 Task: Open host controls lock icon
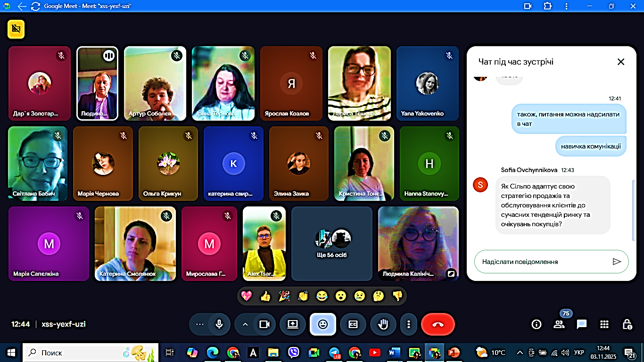(x=627, y=324)
